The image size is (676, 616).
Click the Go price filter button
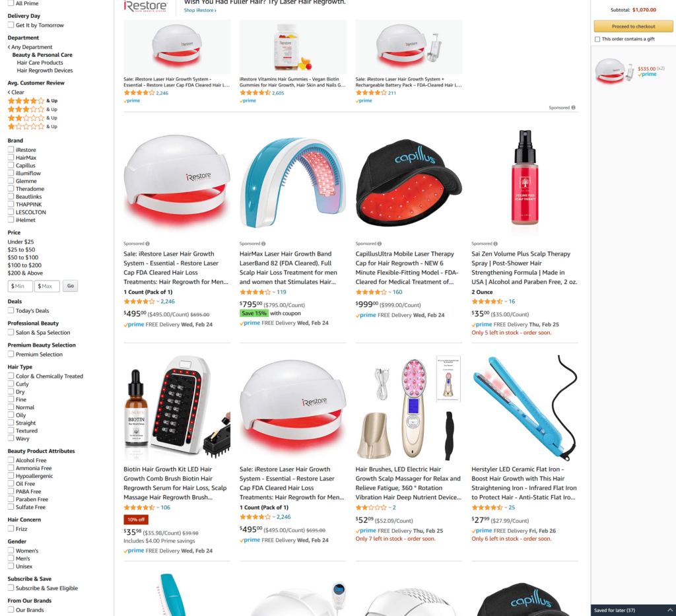(70, 286)
